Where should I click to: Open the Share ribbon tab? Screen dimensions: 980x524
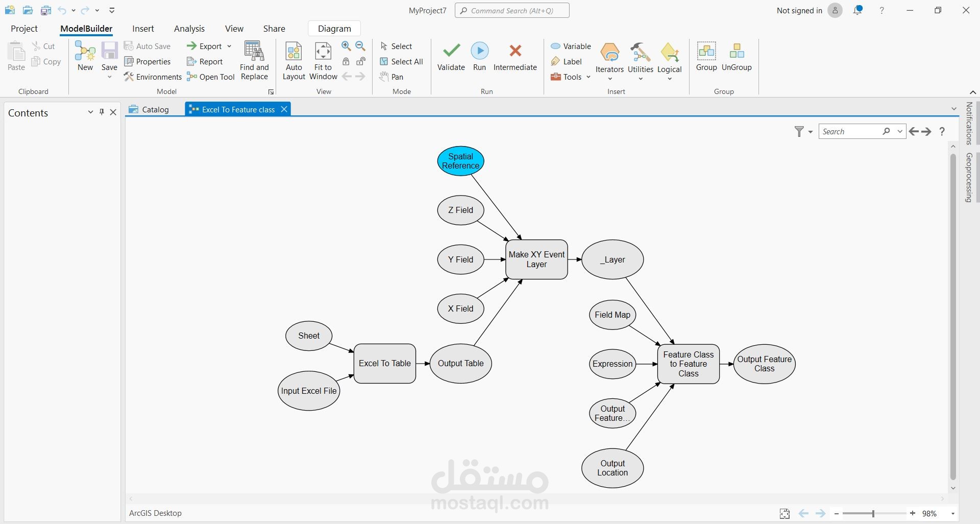[x=274, y=29]
